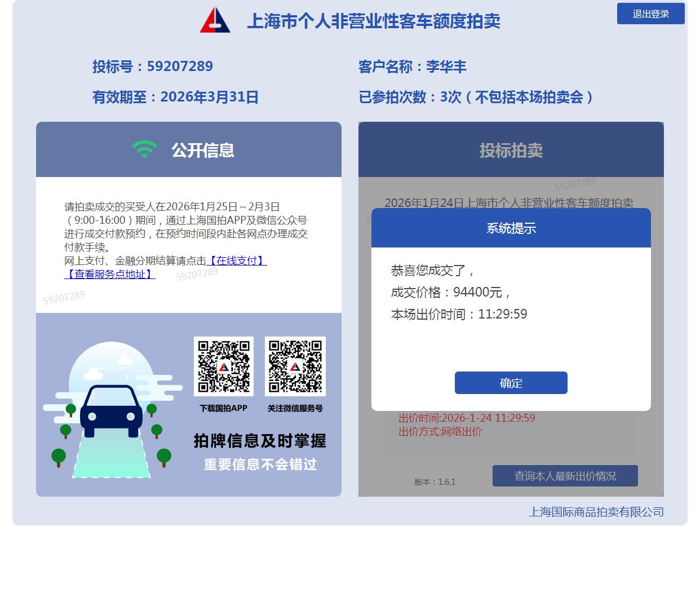This screenshot has height=597, width=700.
Task: Click the Shanghai auction triangle logo
Action: point(215,20)
